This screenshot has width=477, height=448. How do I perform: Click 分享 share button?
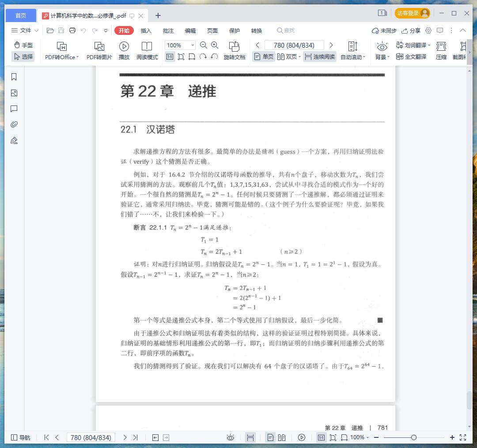tap(411, 30)
